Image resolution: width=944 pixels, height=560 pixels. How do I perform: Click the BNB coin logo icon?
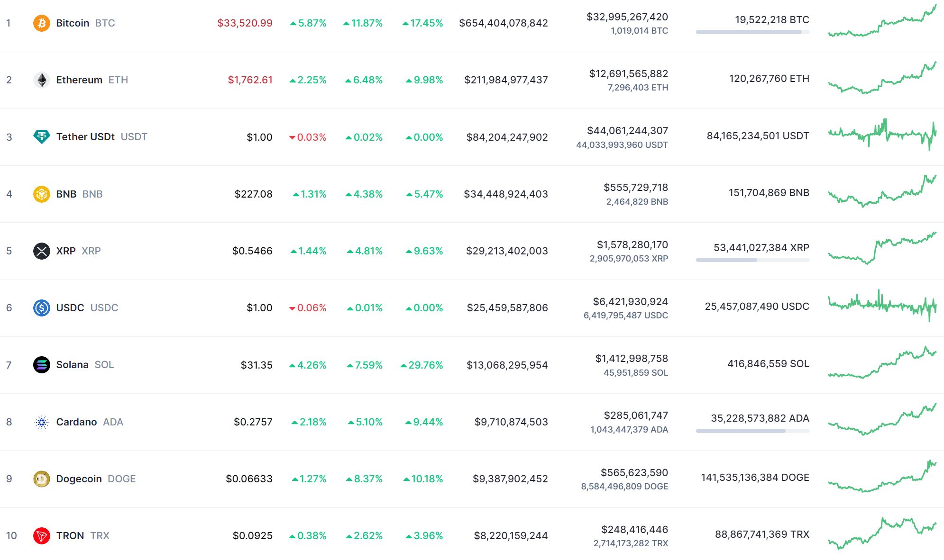click(x=42, y=194)
